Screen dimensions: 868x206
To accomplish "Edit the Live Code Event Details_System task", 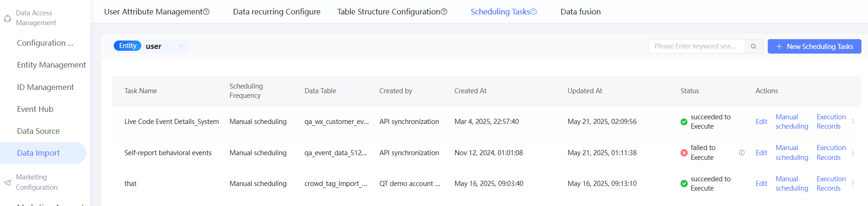I will pos(761,122).
